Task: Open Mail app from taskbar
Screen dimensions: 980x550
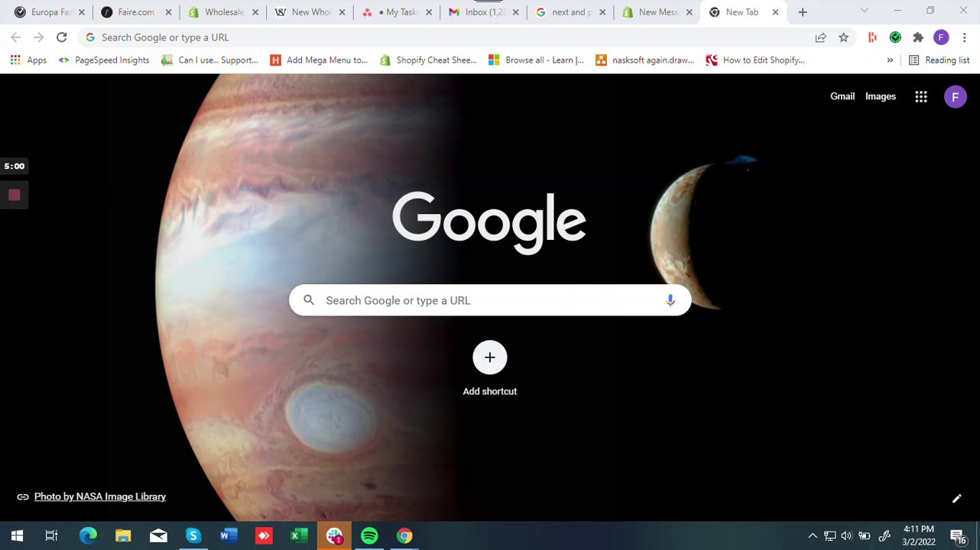Action: point(158,536)
